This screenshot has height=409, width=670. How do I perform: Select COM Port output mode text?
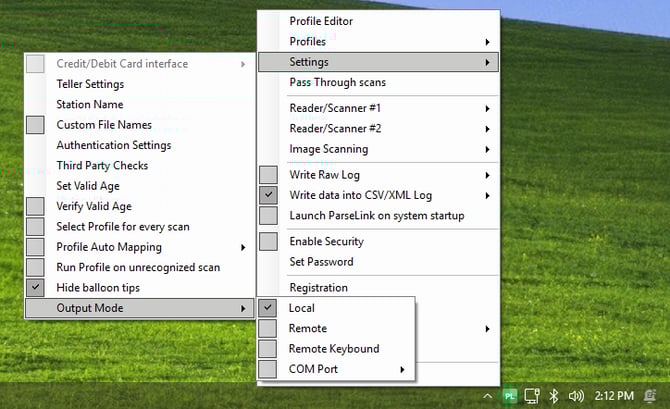pos(313,369)
